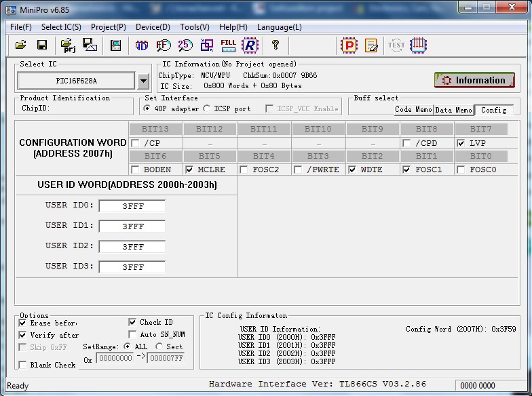Toggle the /PWRTE checkbox
Image resolution: width=532 pixels, height=396 pixels.
click(x=298, y=170)
